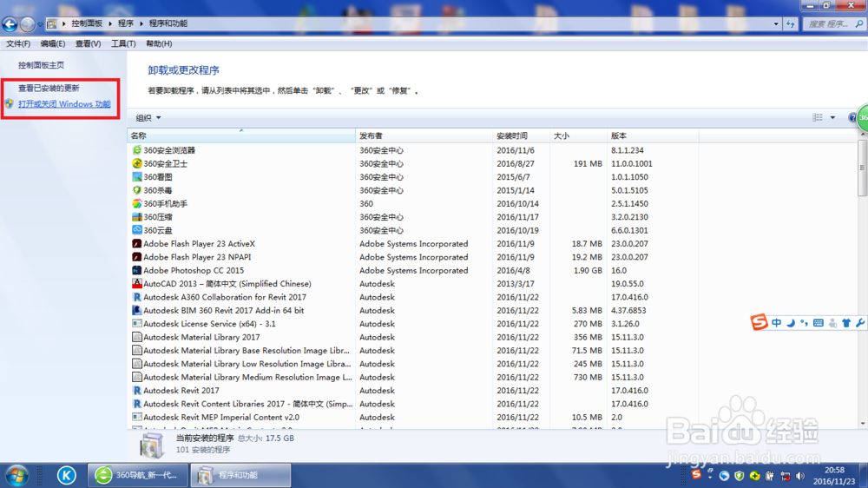Select Autodesk Material Library 2017 row
The image size is (868, 488).
(x=415, y=337)
